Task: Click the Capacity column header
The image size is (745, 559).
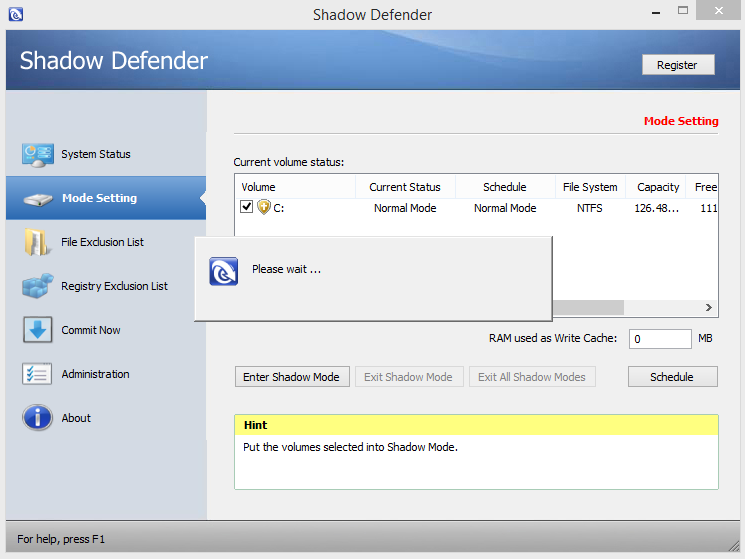Action: pyautogui.click(x=656, y=187)
